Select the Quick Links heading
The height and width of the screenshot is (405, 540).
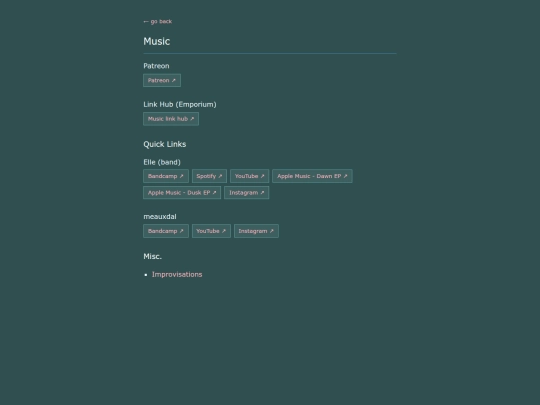click(x=165, y=144)
